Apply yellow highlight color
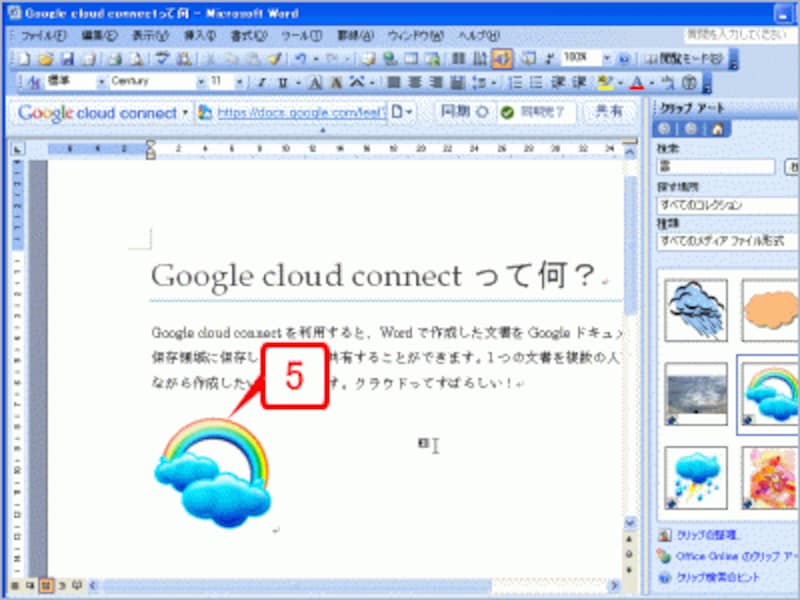The image size is (800, 600). click(x=605, y=82)
